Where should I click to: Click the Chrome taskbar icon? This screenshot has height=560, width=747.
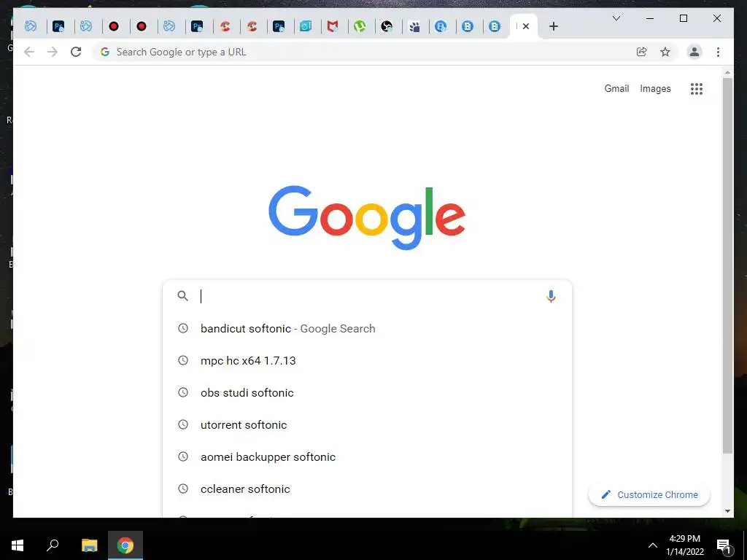(x=125, y=545)
